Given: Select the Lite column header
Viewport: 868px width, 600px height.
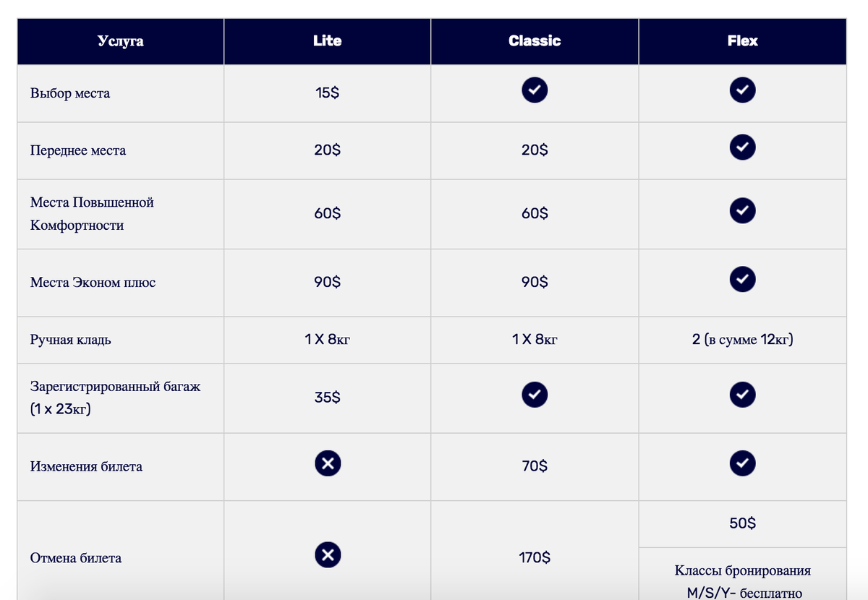Looking at the screenshot, I should point(328,41).
